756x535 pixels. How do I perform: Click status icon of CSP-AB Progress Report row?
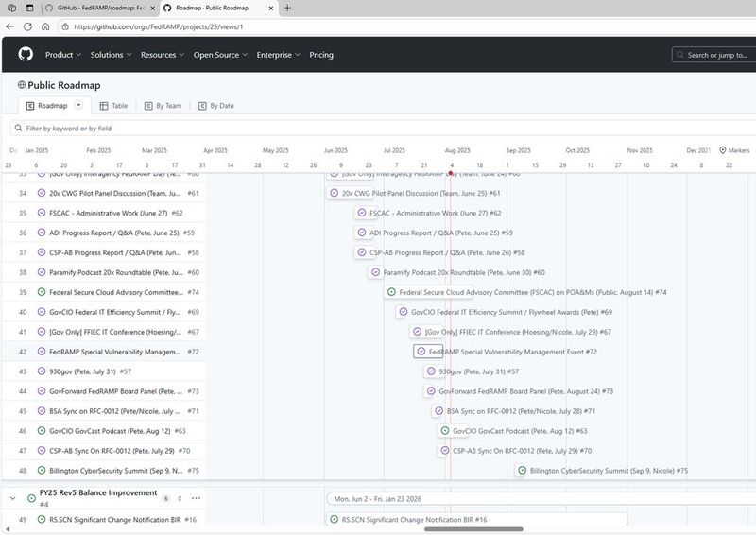pos(42,252)
